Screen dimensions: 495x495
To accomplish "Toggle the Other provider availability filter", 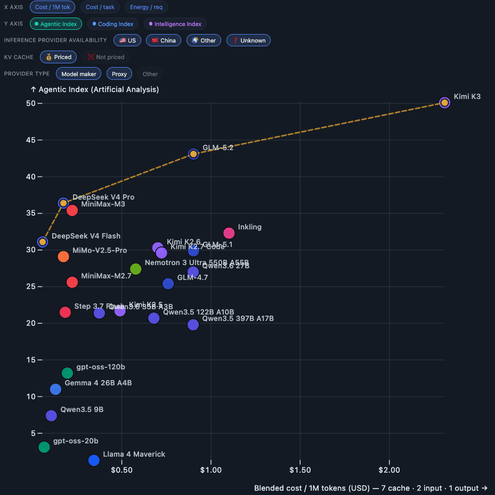I will point(204,40).
